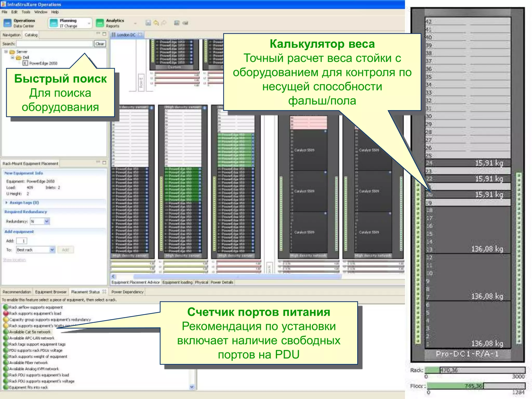
Task: Select the London DC tab
Action: [126, 35]
